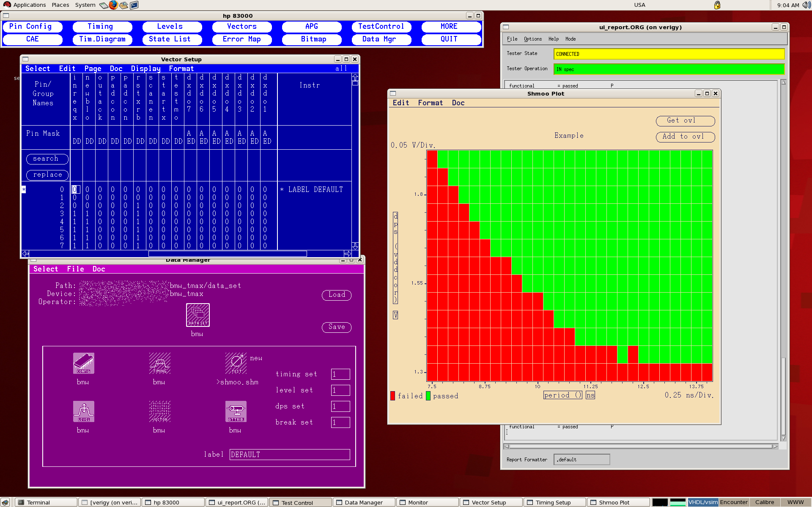Image resolution: width=812 pixels, height=507 pixels.
Task: Launch Firefox from the top panel
Action: click(x=113, y=5)
